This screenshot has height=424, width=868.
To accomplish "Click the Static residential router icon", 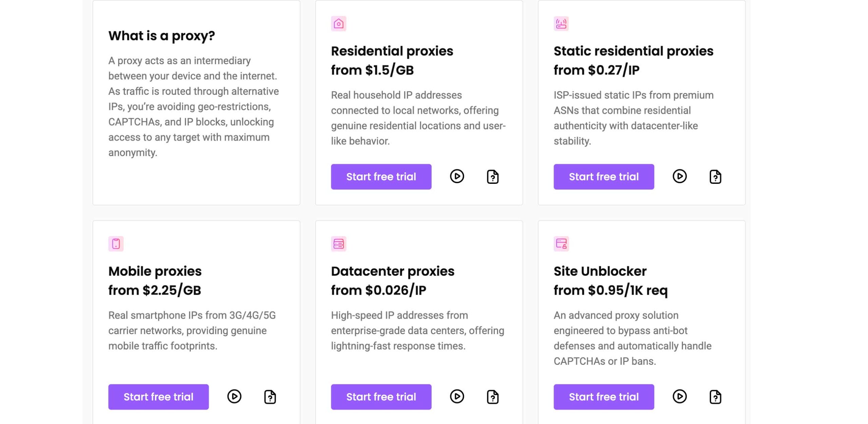I will pyautogui.click(x=561, y=24).
